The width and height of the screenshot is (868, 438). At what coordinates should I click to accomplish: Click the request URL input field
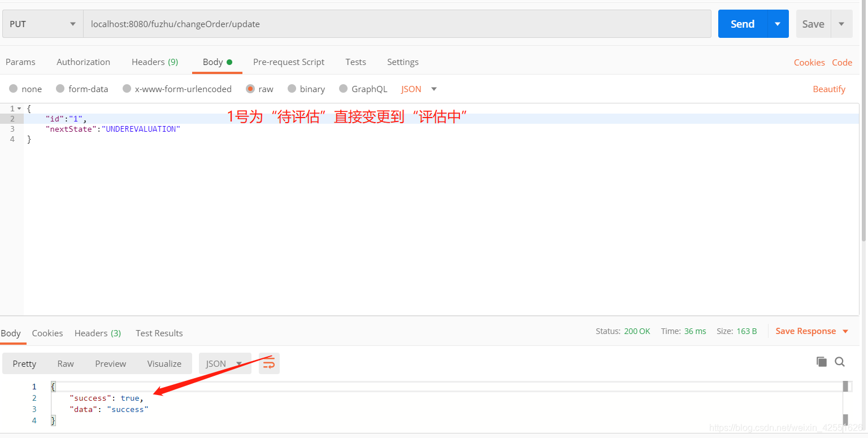(x=397, y=24)
